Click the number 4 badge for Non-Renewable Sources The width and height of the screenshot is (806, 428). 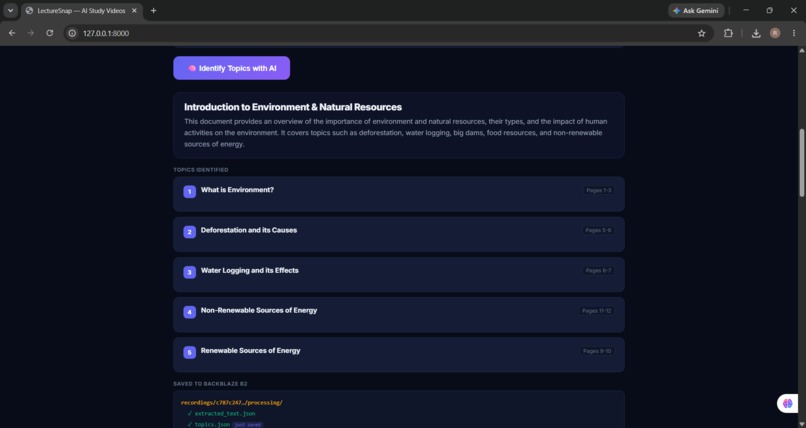coord(190,312)
